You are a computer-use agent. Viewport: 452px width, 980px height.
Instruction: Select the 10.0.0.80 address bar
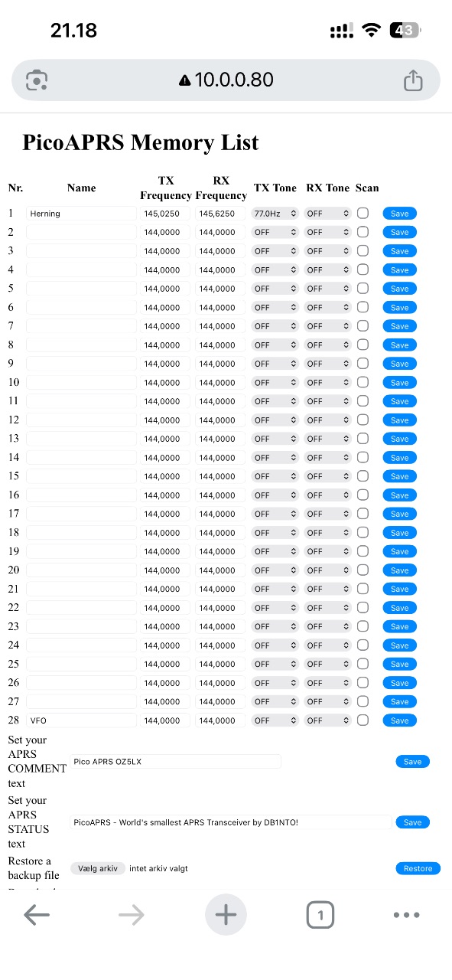coord(226,80)
